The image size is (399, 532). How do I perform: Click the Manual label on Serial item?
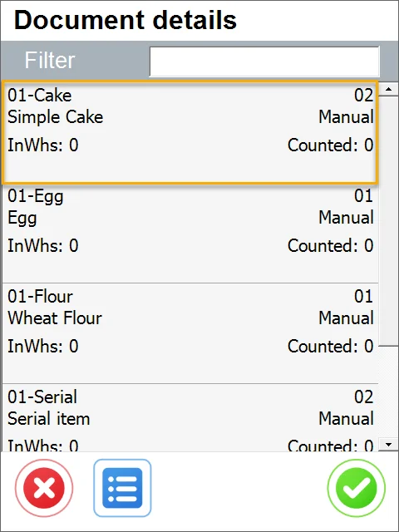coord(346,418)
